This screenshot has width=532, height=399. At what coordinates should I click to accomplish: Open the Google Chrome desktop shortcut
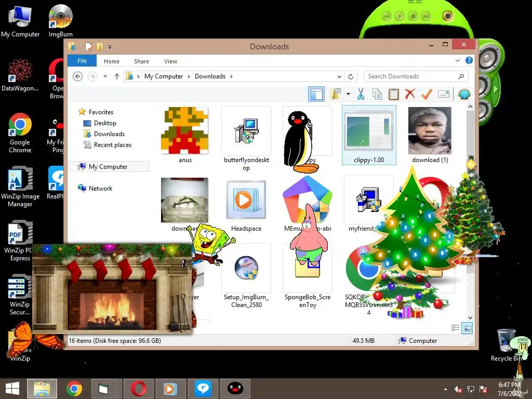[20, 134]
